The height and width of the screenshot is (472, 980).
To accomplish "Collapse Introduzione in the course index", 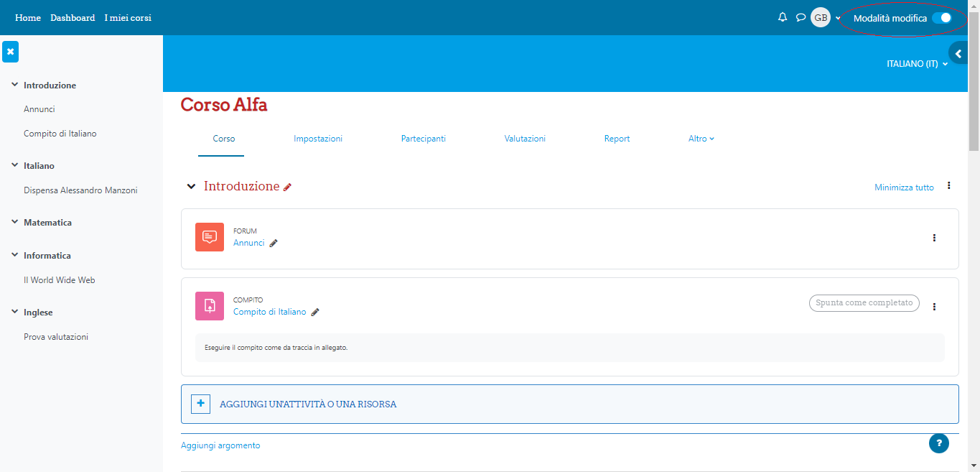I will (14, 85).
